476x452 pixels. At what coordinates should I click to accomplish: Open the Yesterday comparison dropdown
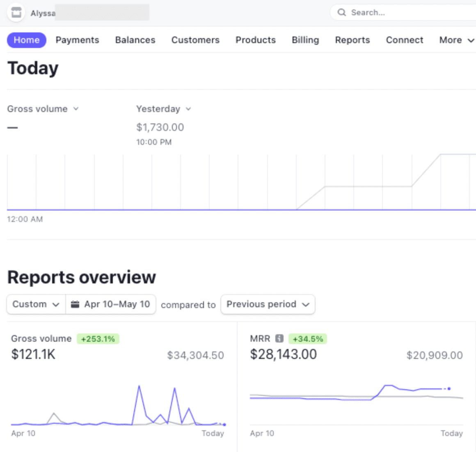click(163, 109)
